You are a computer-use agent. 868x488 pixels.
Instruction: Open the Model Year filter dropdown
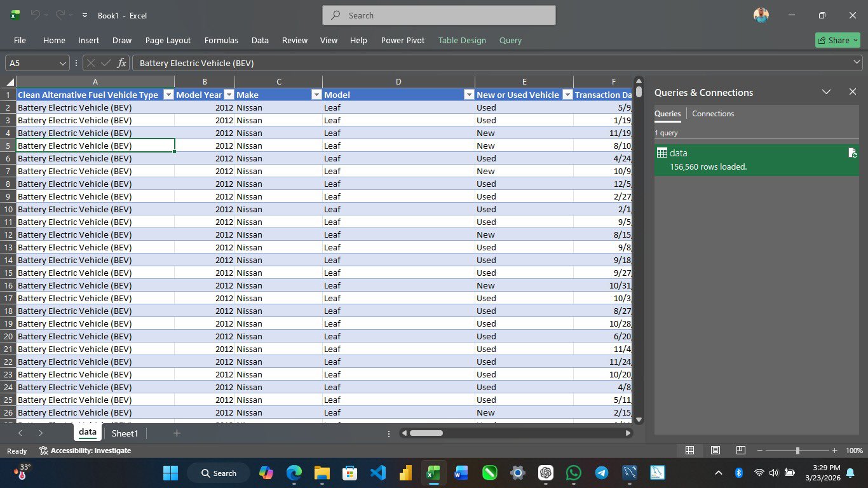(x=229, y=95)
